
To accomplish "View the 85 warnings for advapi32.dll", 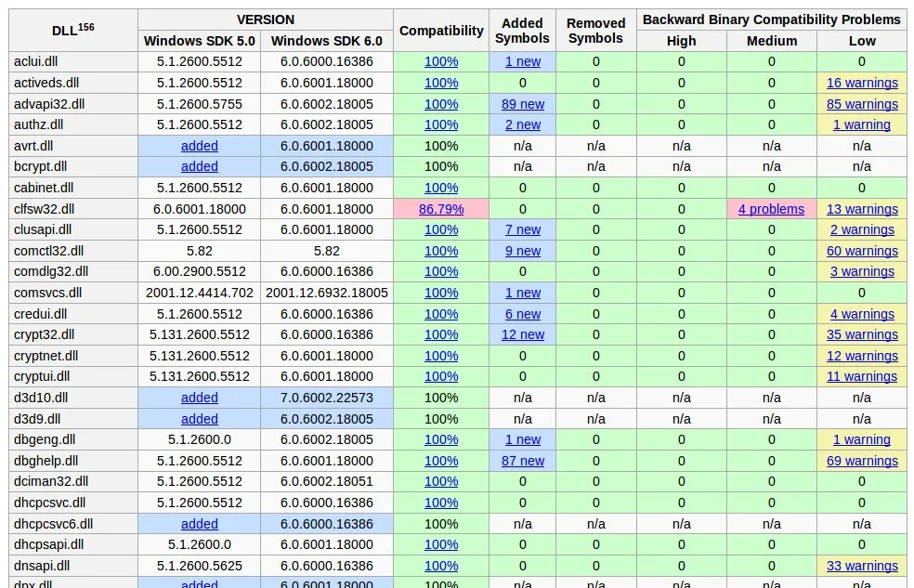I will pos(862,104).
